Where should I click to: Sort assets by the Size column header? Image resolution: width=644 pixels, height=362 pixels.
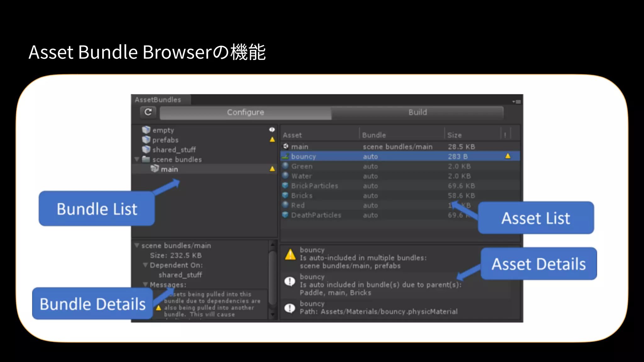tap(454, 135)
